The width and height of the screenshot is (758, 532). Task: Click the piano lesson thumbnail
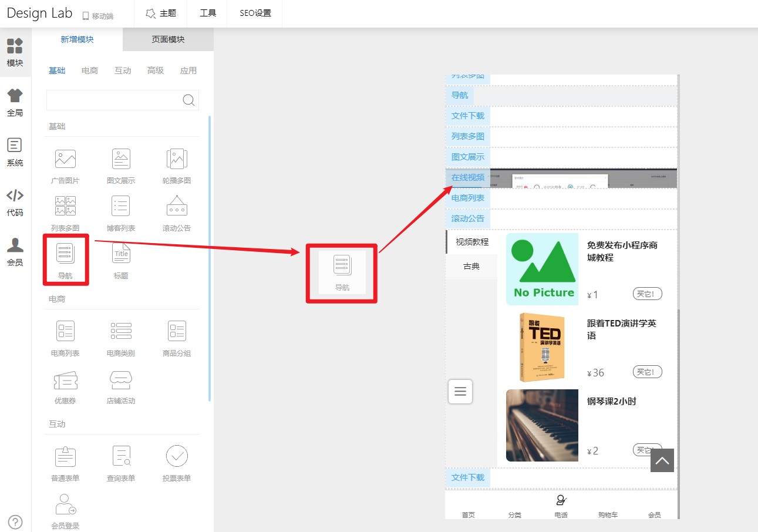pyautogui.click(x=542, y=425)
